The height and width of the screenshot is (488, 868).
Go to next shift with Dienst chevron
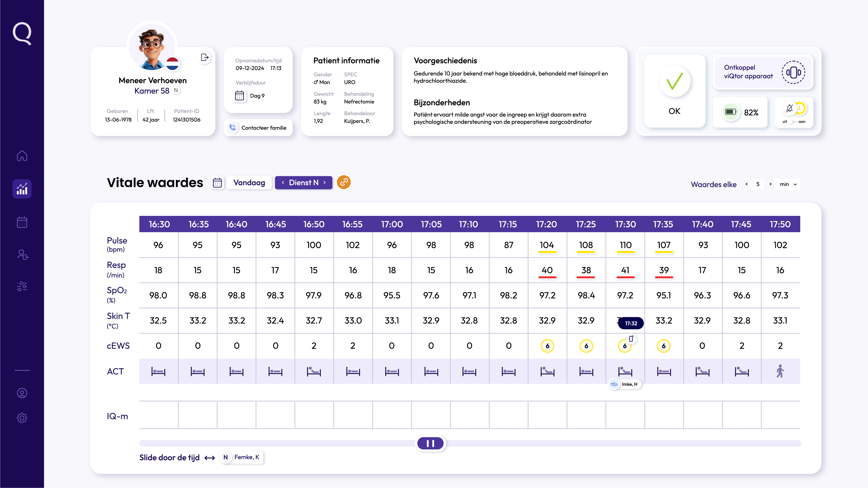325,183
